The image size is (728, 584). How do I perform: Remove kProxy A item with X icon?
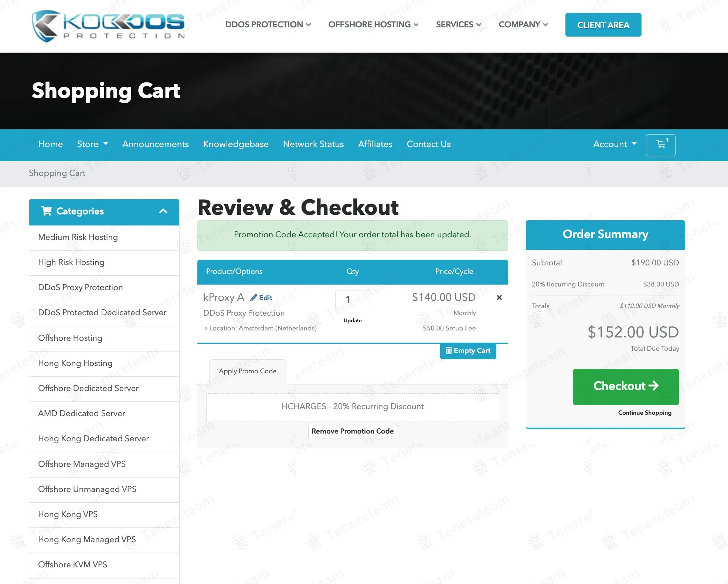coord(499,298)
